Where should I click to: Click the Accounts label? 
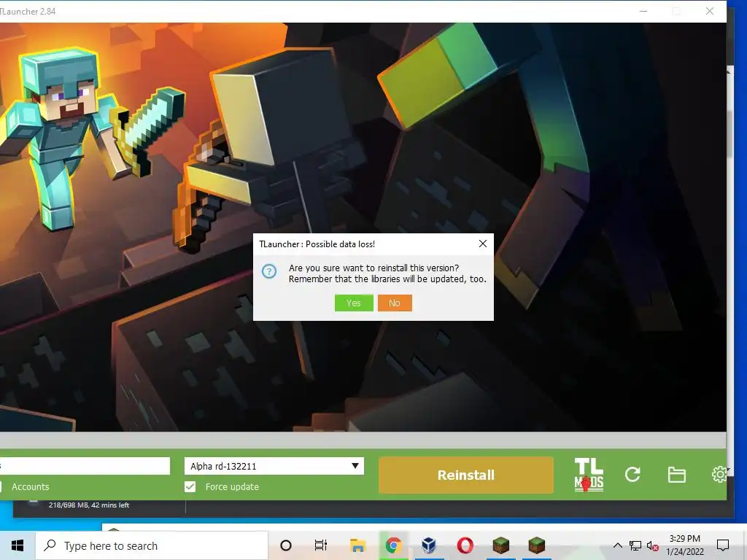(31, 486)
